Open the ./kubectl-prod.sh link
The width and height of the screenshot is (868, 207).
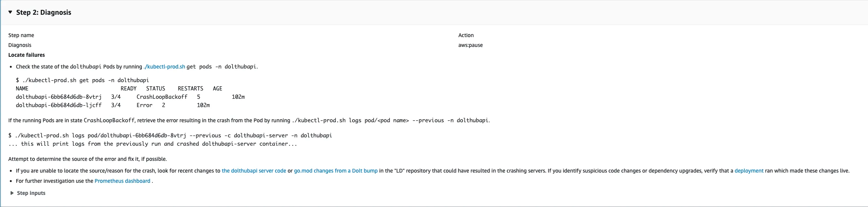pos(164,67)
